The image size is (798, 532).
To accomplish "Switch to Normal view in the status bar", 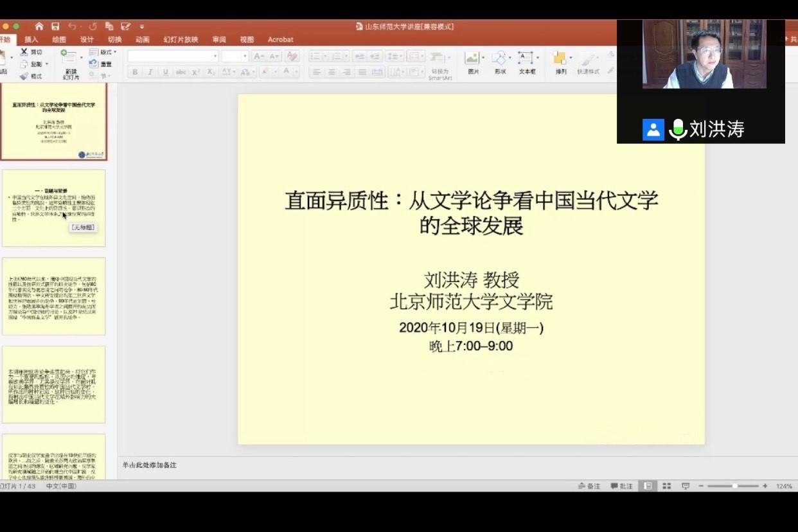I will pos(648,486).
